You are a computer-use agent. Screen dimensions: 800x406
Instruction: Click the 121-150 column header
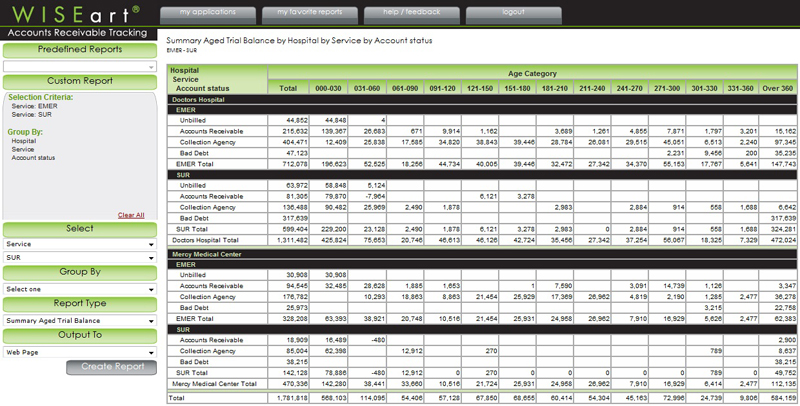[x=480, y=88]
